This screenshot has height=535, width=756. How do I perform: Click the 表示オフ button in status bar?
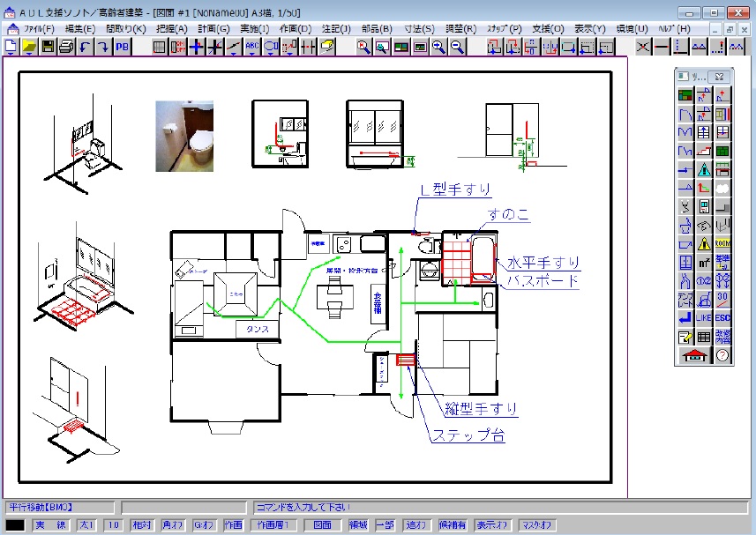pyautogui.click(x=493, y=525)
